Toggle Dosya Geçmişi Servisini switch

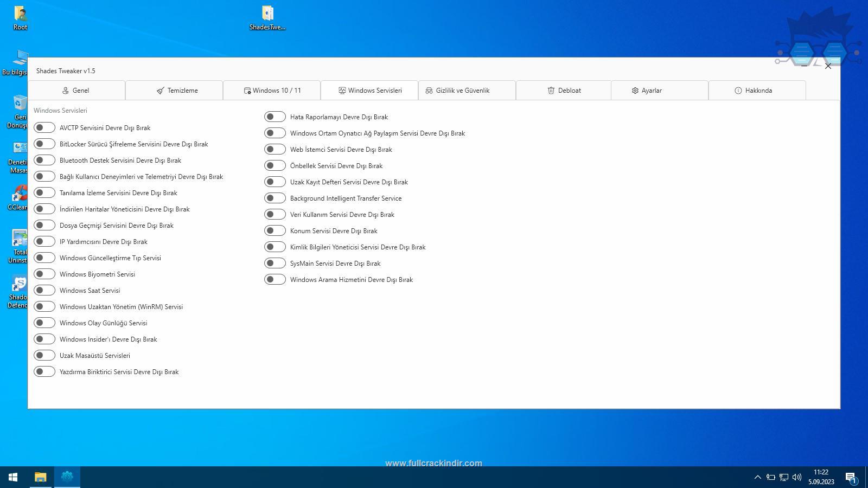(44, 225)
